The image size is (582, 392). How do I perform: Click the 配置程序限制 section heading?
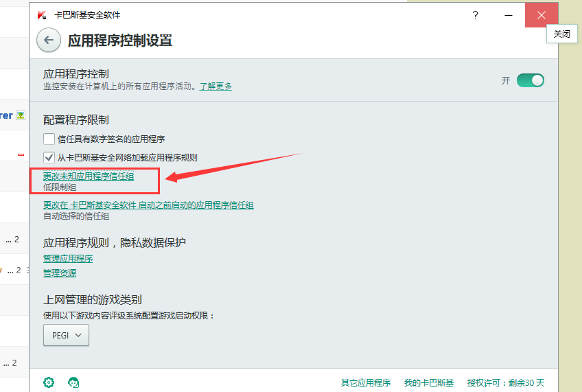coord(76,120)
